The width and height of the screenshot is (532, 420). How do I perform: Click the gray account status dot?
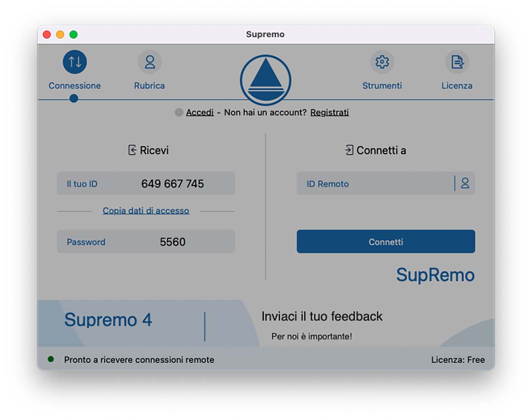[179, 113]
